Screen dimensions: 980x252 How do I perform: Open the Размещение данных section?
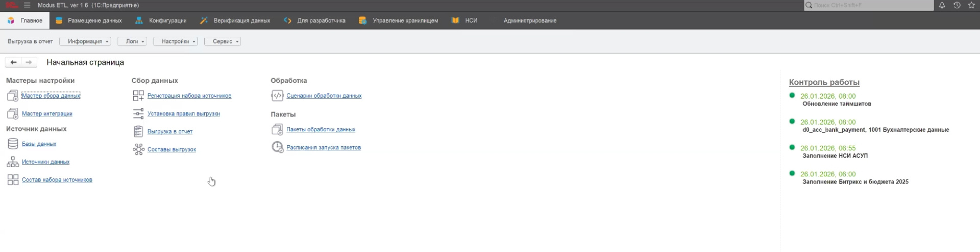pos(89,20)
